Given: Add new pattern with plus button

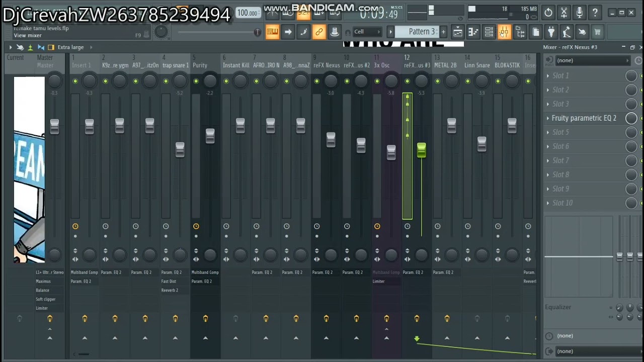Looking at the screenshot, I should [x=443, y=32].
